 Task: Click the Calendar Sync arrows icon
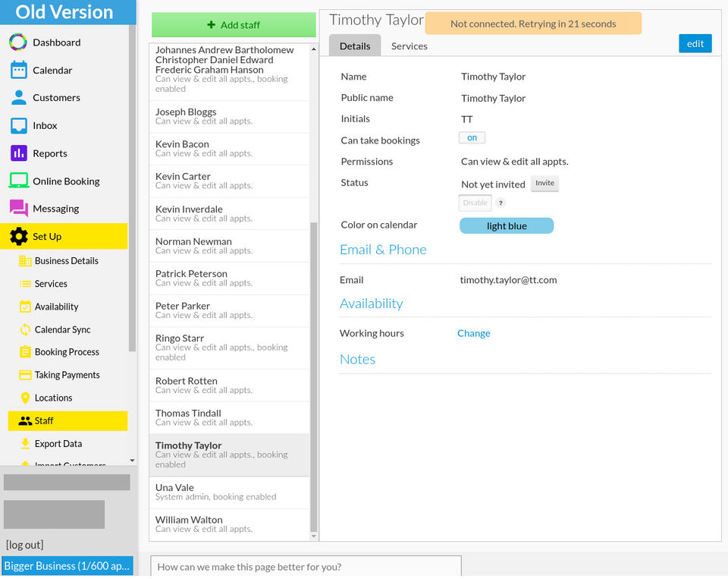pos(25,329)
